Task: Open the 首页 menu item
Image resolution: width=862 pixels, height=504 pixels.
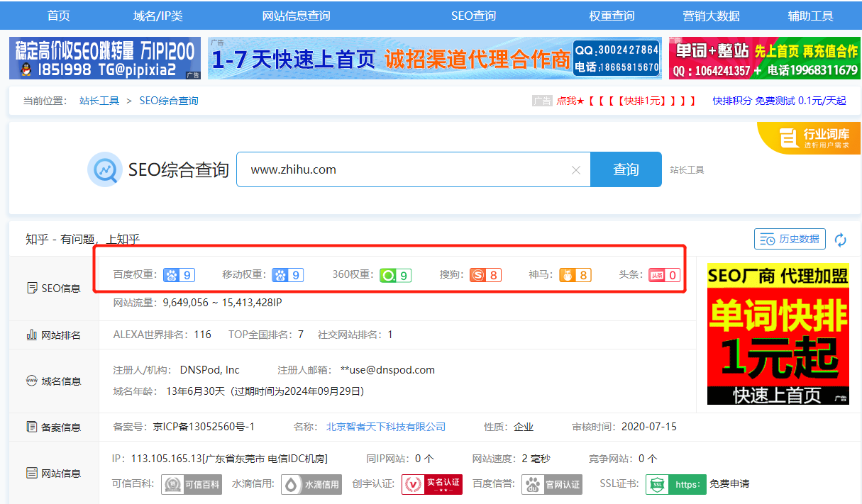Action: click(58, 16)
